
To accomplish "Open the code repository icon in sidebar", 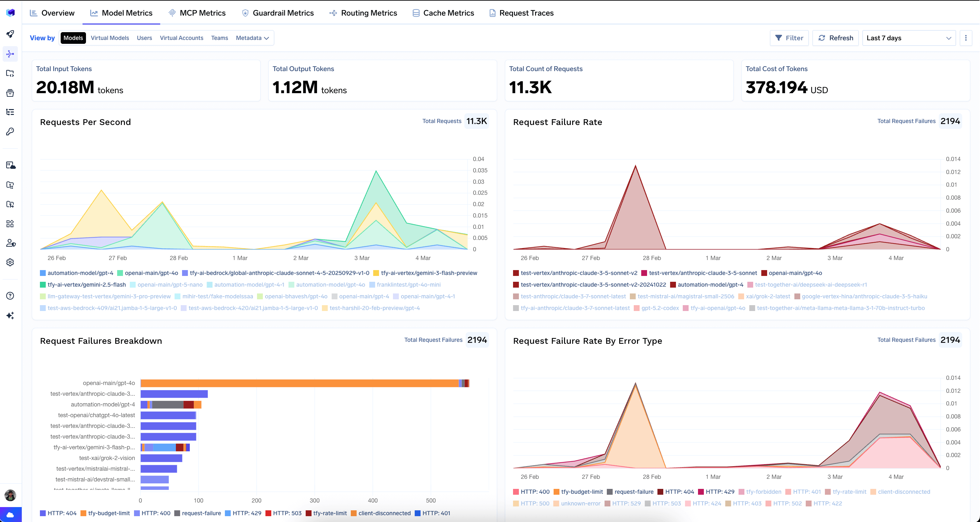I will coord(10,73).
